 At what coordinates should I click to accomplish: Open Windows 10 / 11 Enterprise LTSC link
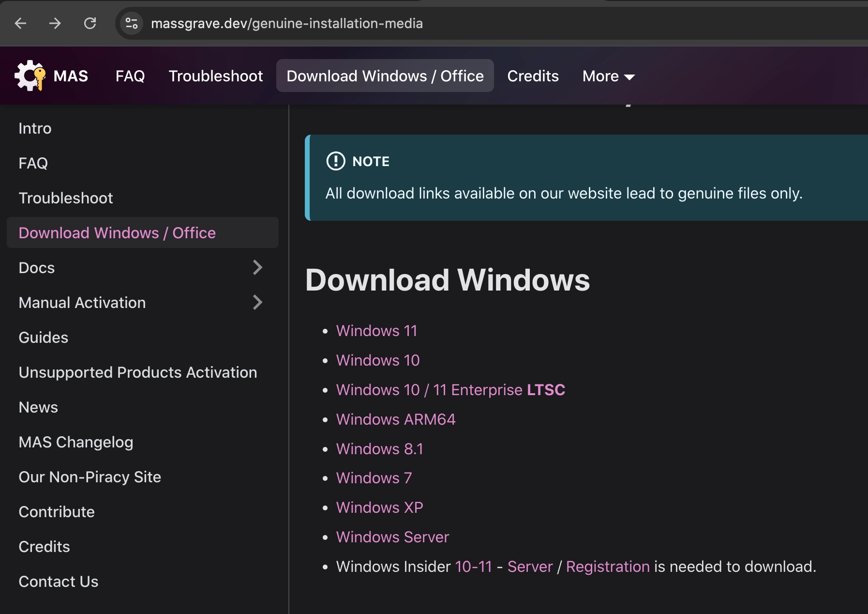point(450,390)
